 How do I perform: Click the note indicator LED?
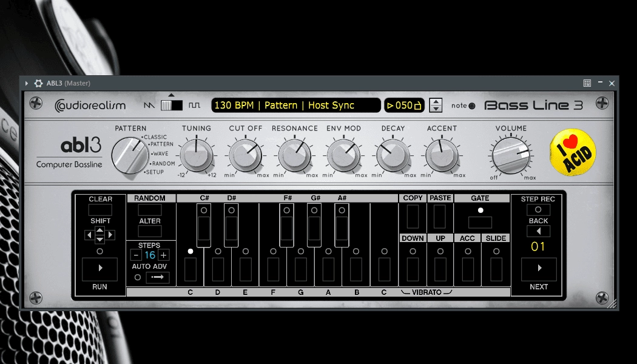click(471, 106)
